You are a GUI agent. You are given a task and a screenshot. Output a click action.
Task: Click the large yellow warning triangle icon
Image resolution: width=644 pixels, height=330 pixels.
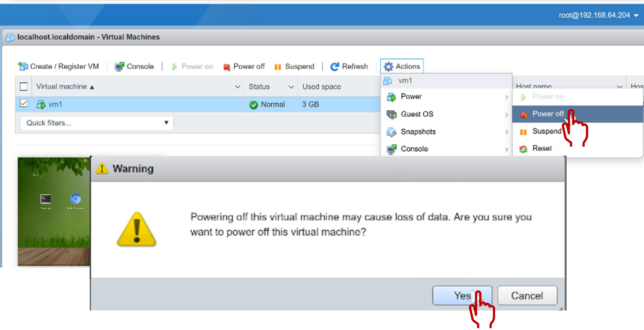pyautogui.click(x=137, y=229)
